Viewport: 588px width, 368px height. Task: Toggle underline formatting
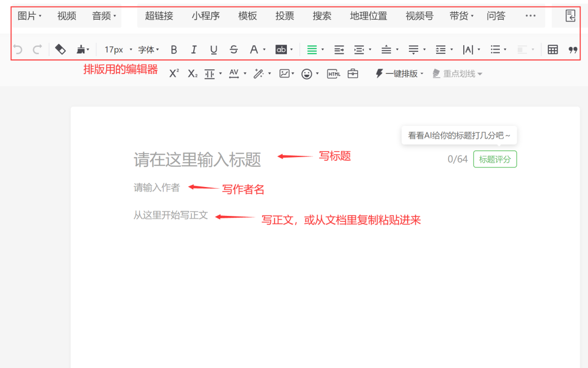213,49
